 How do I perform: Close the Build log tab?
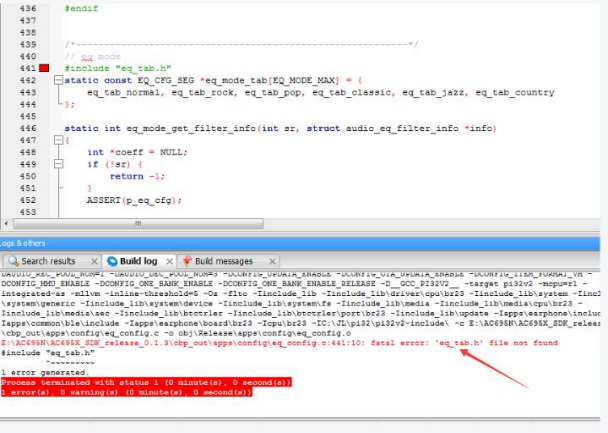(169, 261)
